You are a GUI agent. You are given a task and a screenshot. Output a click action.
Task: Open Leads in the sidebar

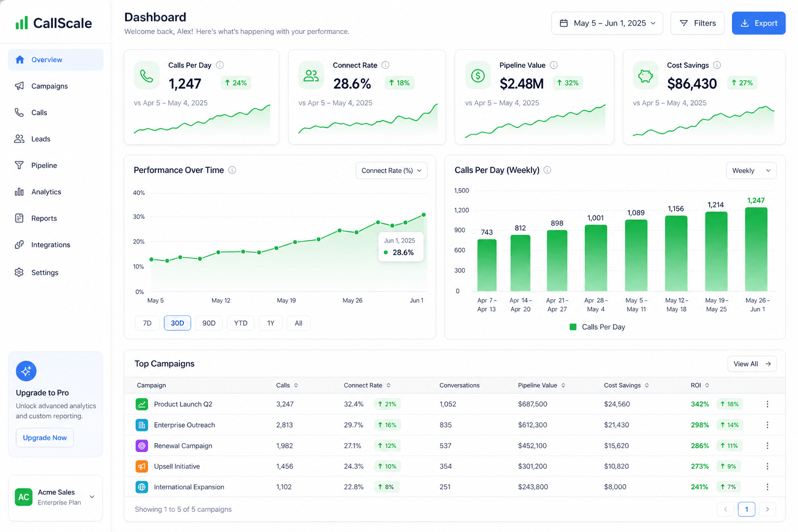click(x=56, y=139)
